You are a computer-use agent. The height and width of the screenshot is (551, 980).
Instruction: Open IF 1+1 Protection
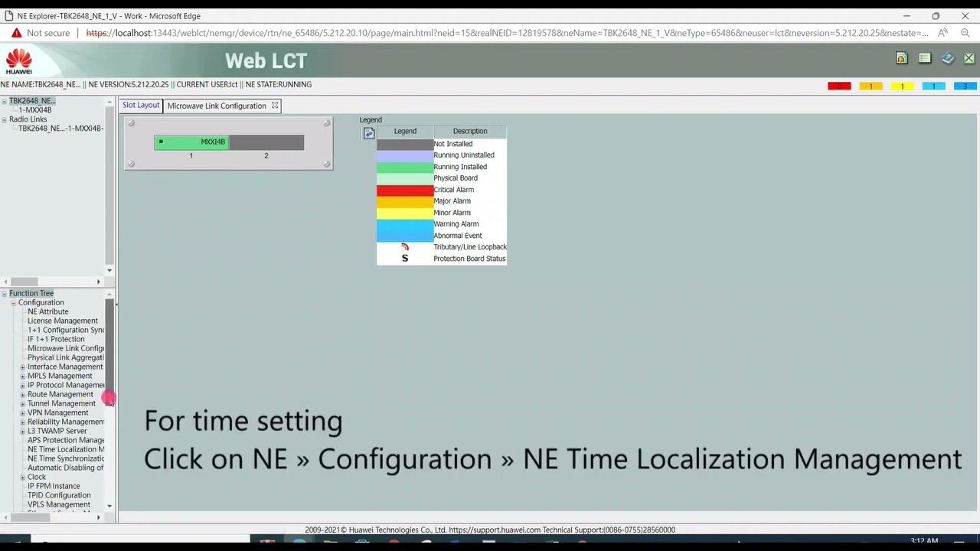(x=56, y=339)
